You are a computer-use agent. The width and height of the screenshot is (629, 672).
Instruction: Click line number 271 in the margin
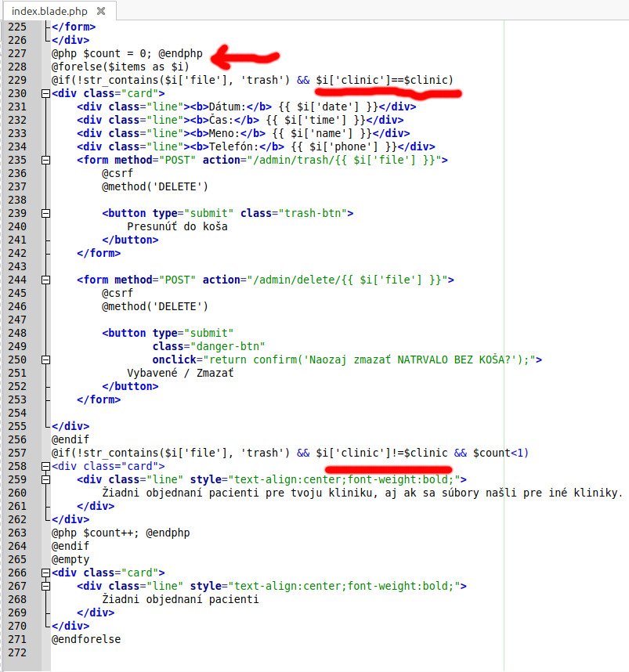coord(16,639)
